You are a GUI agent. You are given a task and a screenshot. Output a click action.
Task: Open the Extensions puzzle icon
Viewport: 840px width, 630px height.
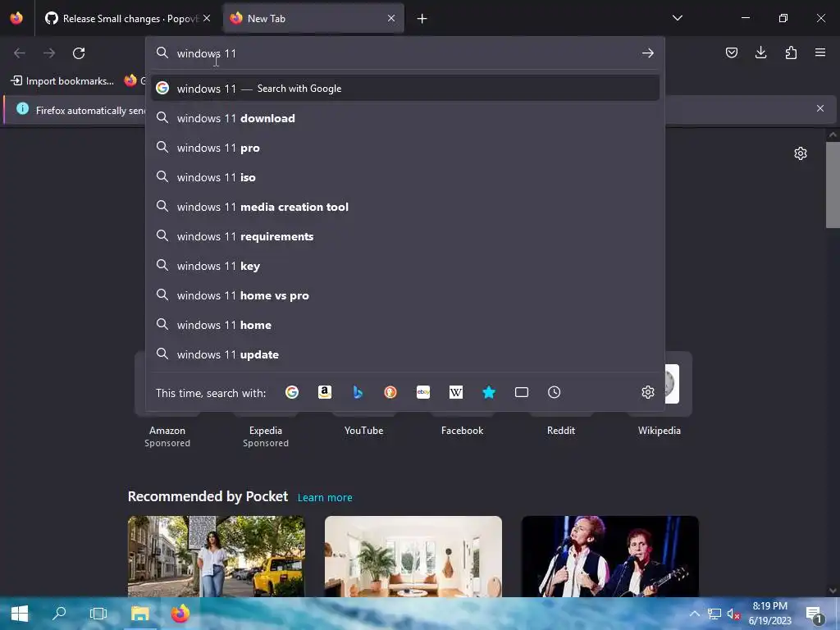791,52
